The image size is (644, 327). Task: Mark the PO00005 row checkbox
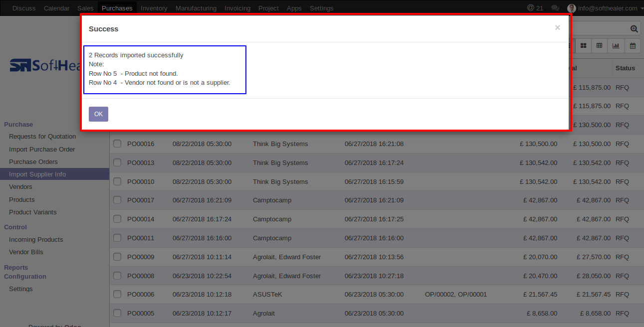[117, 313]
